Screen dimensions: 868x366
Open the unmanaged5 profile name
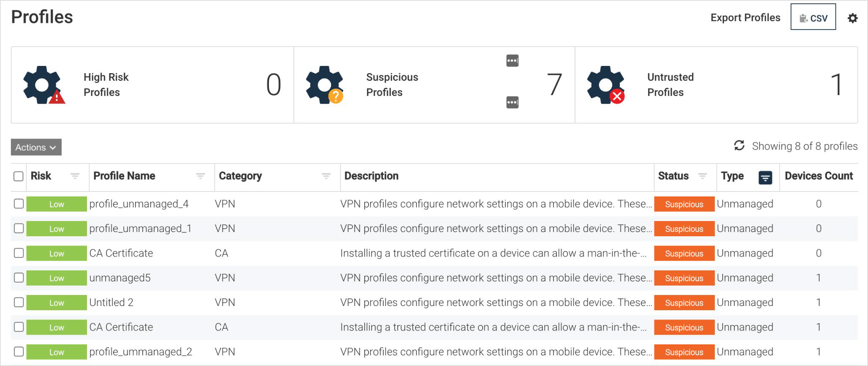(120, 278)
